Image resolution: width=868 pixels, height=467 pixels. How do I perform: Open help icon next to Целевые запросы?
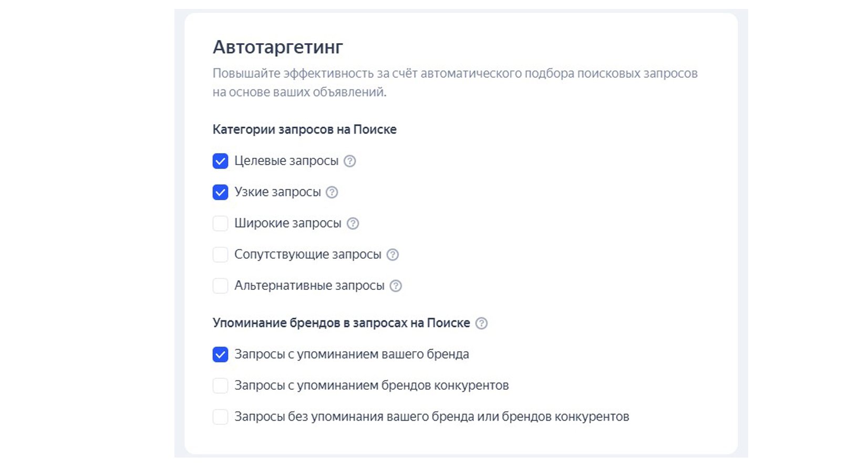tap(350, 161)
